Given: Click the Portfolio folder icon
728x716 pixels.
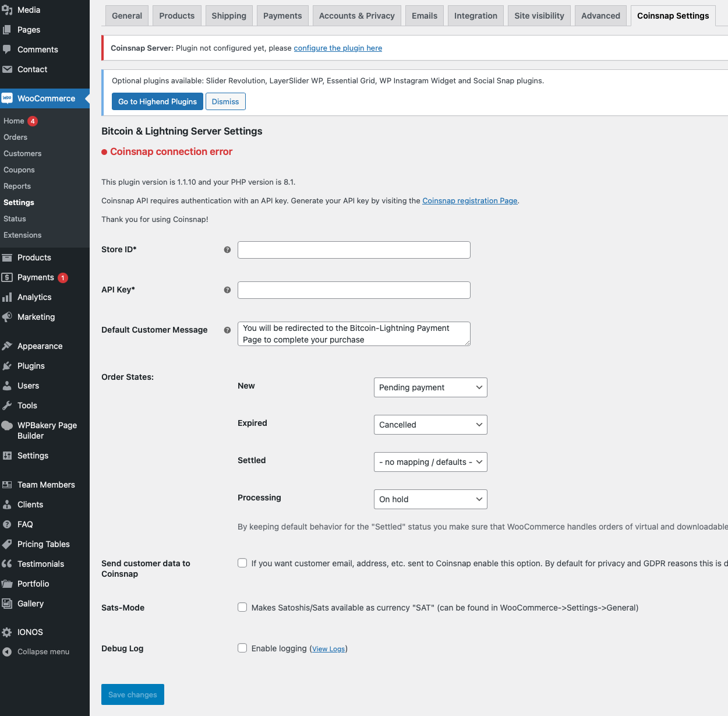Looking at the screenshot, I should (x=7, y=584).
